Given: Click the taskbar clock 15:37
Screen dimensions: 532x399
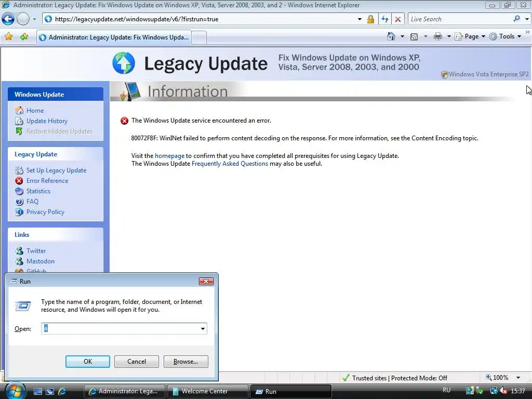Looking at the screenshot, I should click(518, 391).
